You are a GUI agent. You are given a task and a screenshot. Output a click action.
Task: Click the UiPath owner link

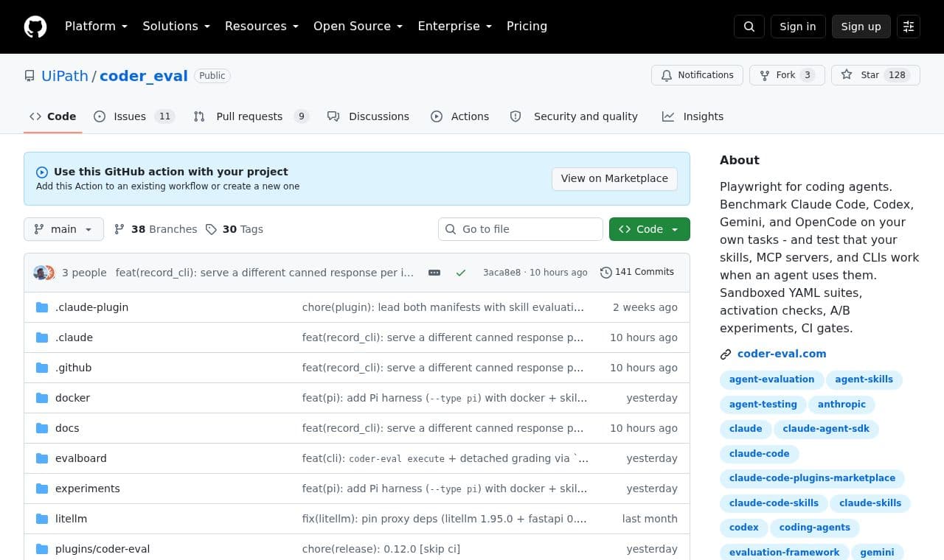65,76
